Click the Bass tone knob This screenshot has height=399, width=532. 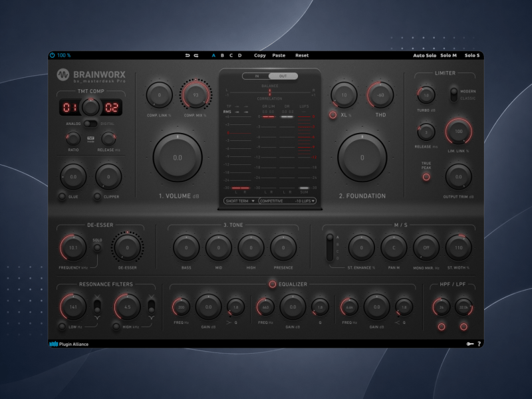(x=186, y=247)
